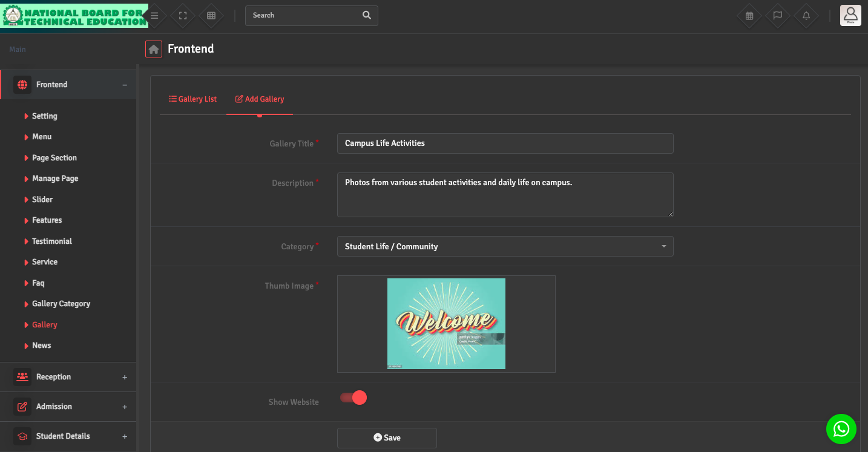Viewport: 868px width, 452px height.
Task: Click the user profile avatar
Action: (850, 15)
